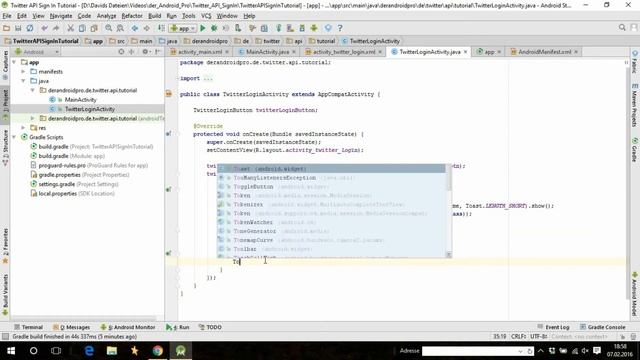The height and width of the screenshot is (360, 640).
Task: Run the app with green play icon
Action: pos(203,28)
